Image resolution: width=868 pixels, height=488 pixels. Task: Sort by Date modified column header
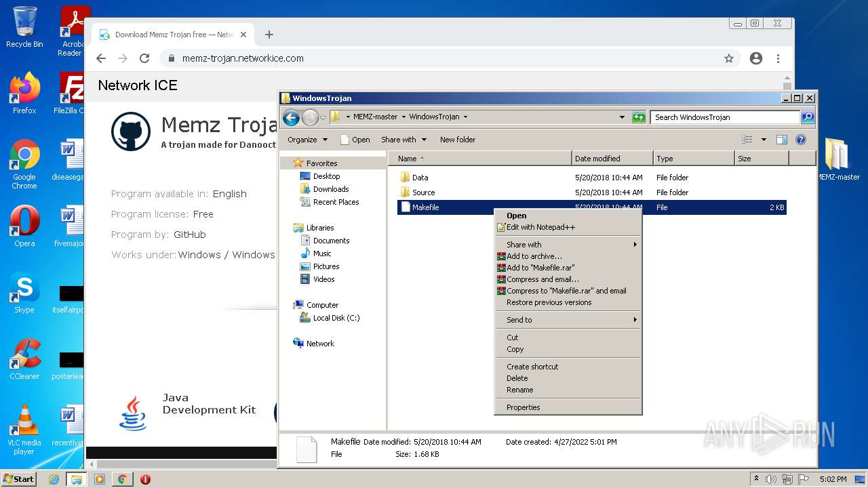click(x=612, y=159)
